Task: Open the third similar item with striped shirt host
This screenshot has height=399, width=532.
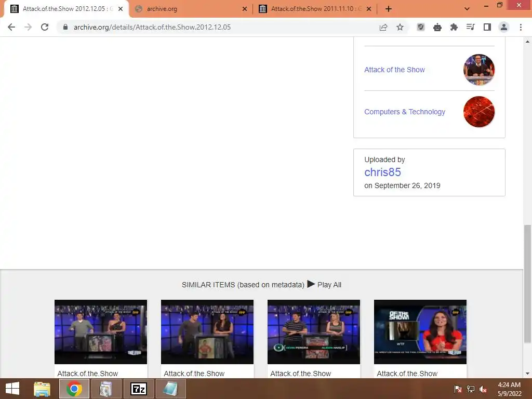Action: tap(313, 332)
